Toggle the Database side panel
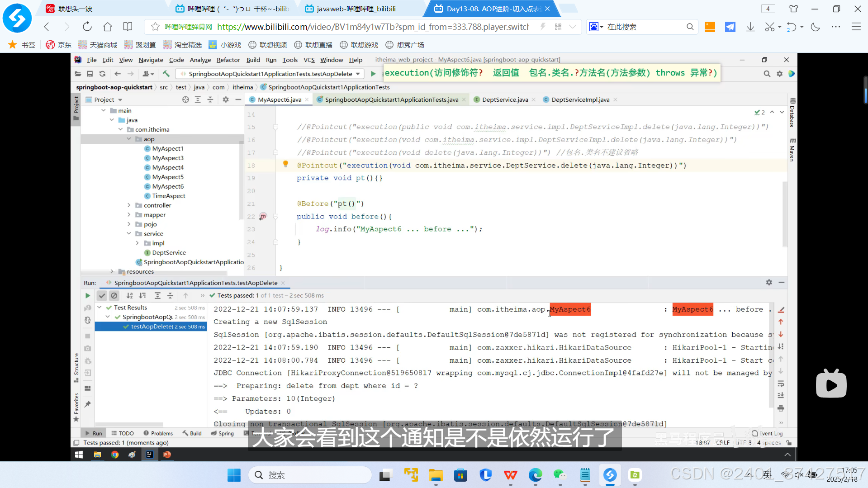 (x=792, y=113)
